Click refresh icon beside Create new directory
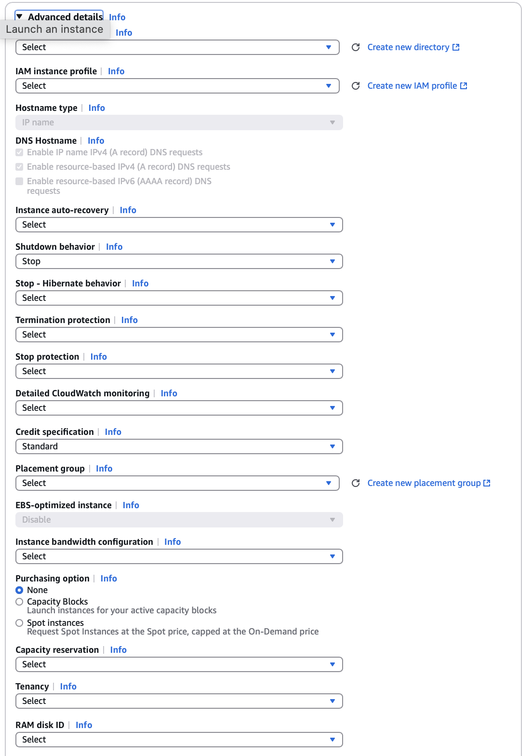532x756 pixels. pyautogui.click(x=356, y=47)
